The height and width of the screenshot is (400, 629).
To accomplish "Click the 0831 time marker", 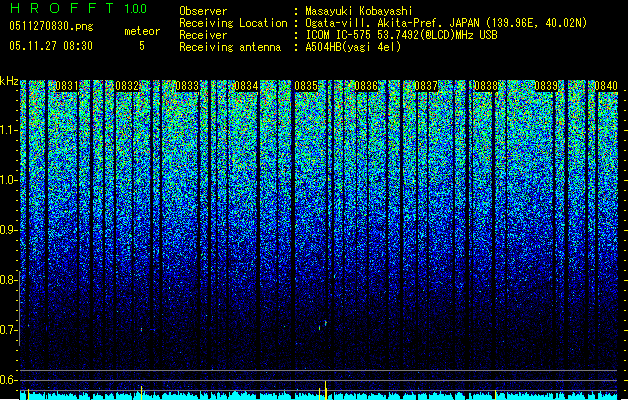I will (67, 86).
